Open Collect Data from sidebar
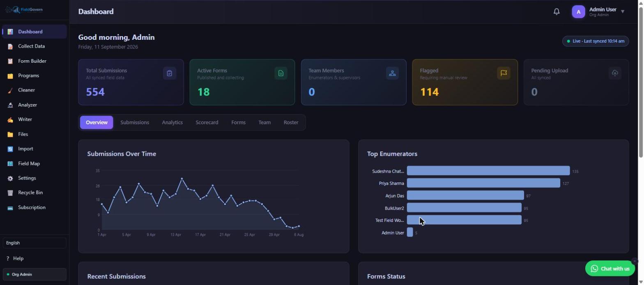The height and width of the screenshot is (285, 644). click(34, 46)
